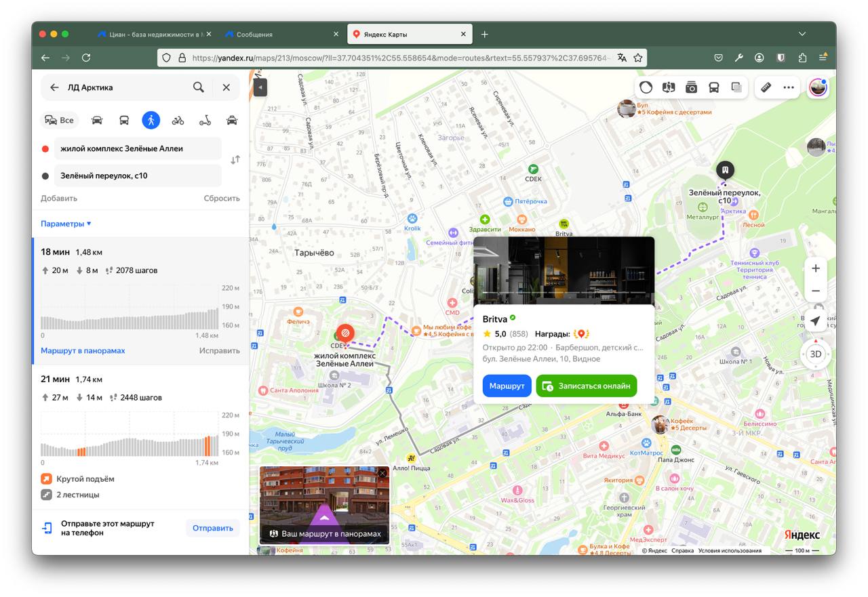Activate the ruler distance measuring tool

[x=766, y=87]
